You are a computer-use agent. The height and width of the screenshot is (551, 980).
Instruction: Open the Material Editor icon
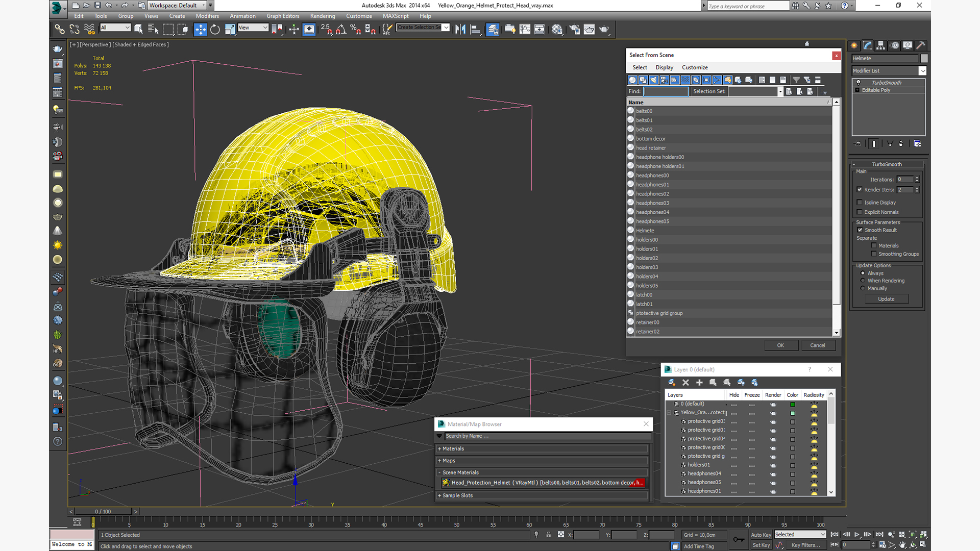(x=557, y=30)
